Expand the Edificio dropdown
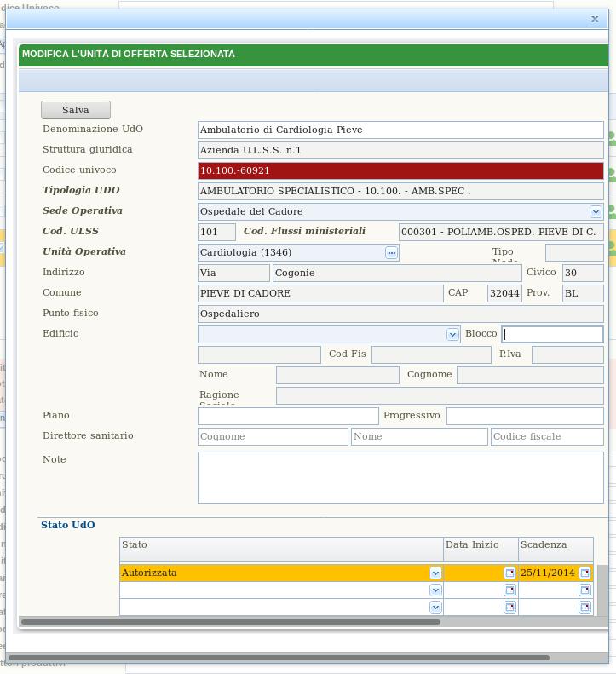 452,335
